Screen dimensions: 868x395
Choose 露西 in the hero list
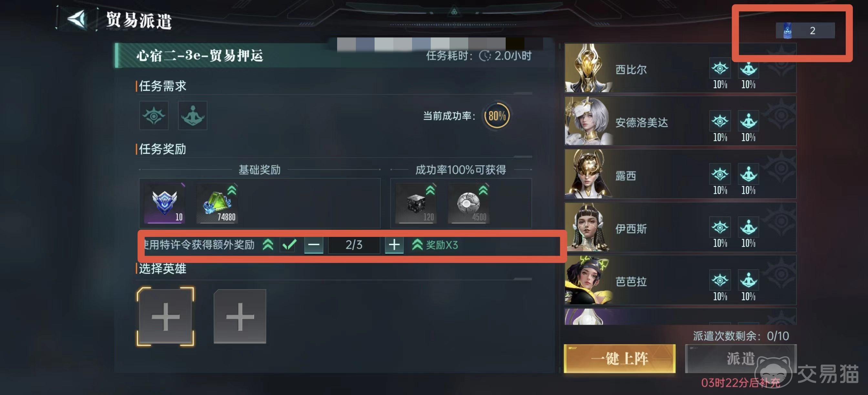680,174
